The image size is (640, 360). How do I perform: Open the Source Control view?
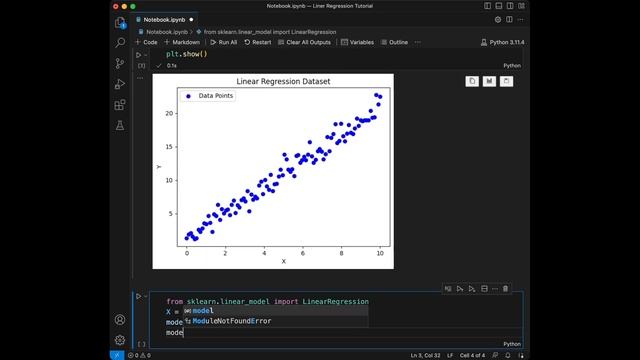(120, 63)
